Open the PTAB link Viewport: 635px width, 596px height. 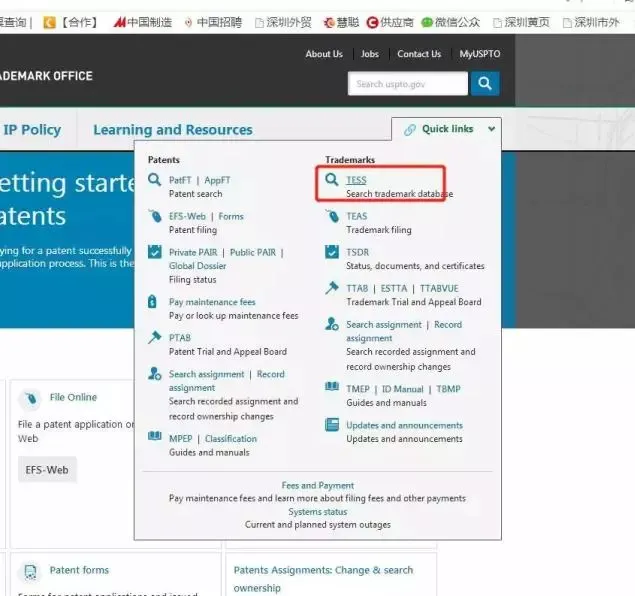pos(180,338)
